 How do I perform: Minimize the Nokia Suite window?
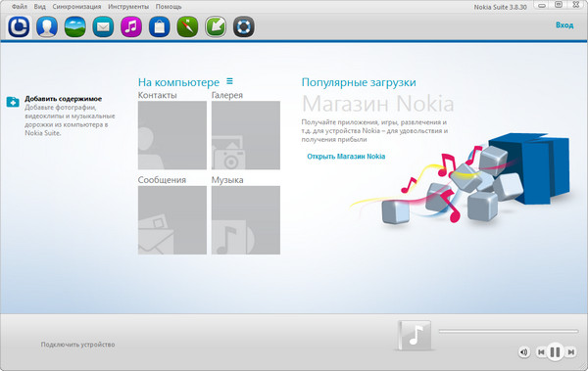542,5
